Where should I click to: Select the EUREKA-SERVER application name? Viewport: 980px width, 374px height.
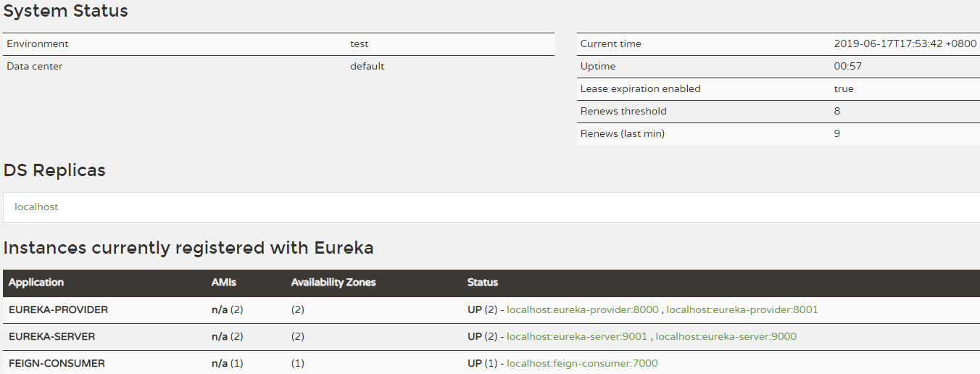coord(51,337)
